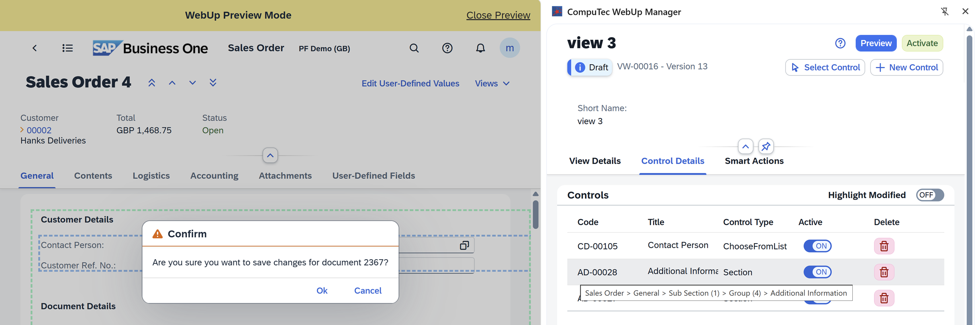Click the pin icon below Short Name
The height and width of the screenshot is (325, 980).
766,146
